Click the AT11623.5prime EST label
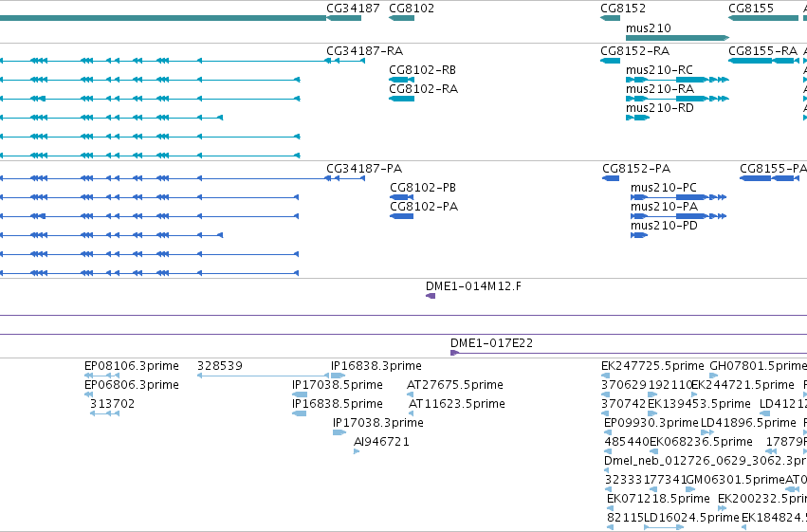This screenshot has height=532, width=807. tap(457, 404)
